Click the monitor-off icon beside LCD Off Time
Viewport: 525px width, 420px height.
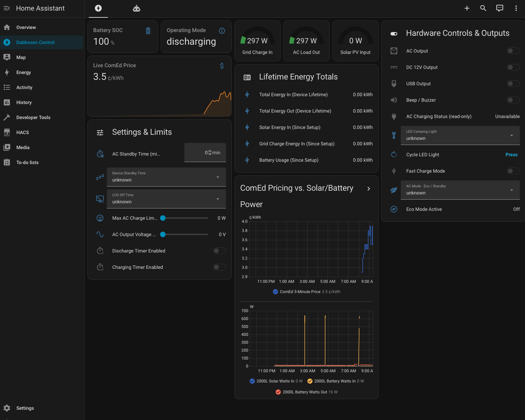[100, 199]
